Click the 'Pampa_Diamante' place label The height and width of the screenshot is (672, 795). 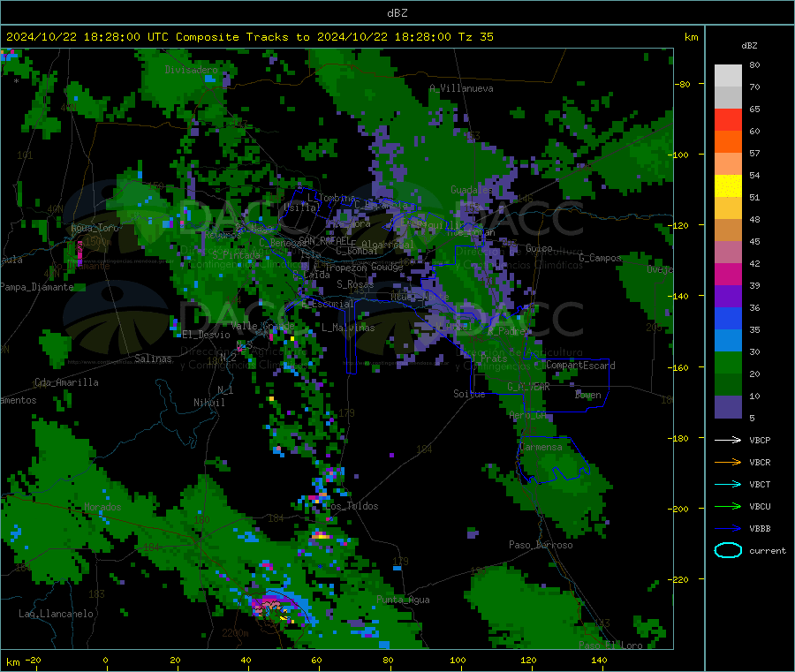(x=37, y=287)
